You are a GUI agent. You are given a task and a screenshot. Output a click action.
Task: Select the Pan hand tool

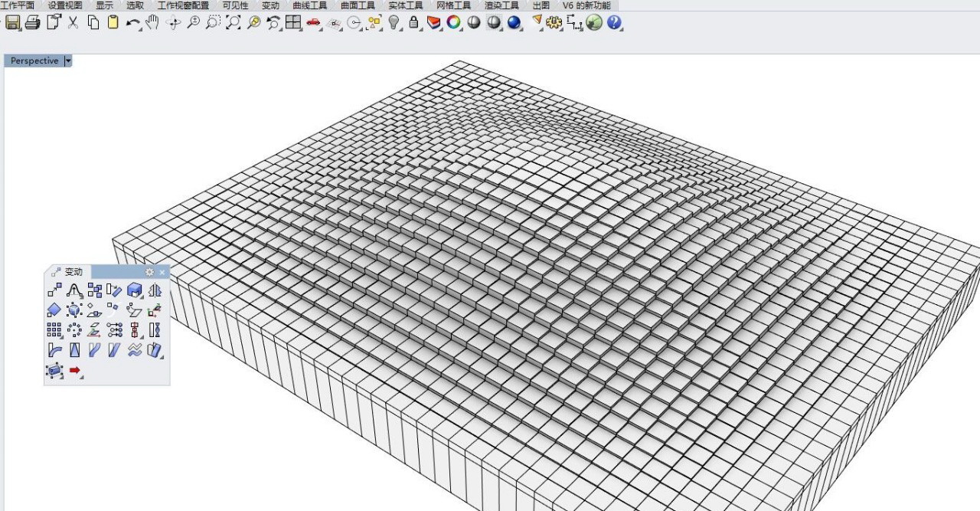coord(152,23)
